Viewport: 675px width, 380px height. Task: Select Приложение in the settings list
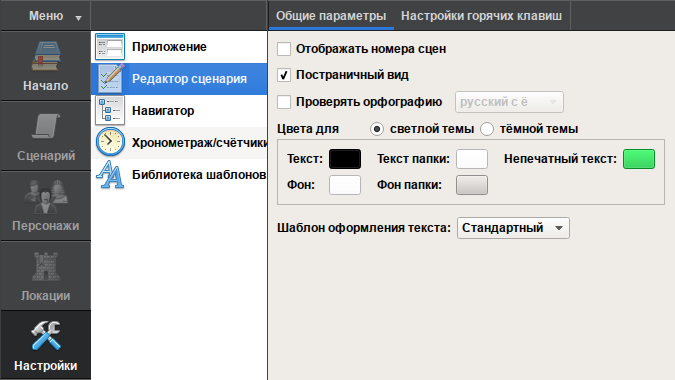click(179, 47)
